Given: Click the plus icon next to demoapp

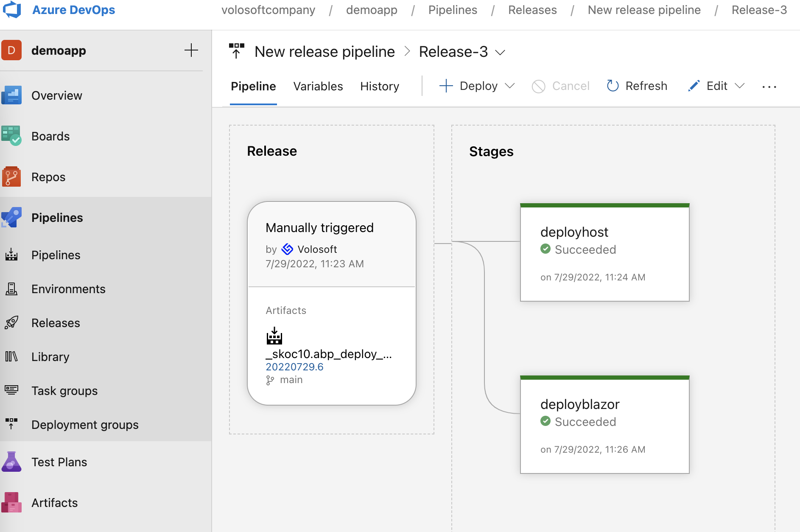Looking at the screenshot, I should click(x=191, y=50).
